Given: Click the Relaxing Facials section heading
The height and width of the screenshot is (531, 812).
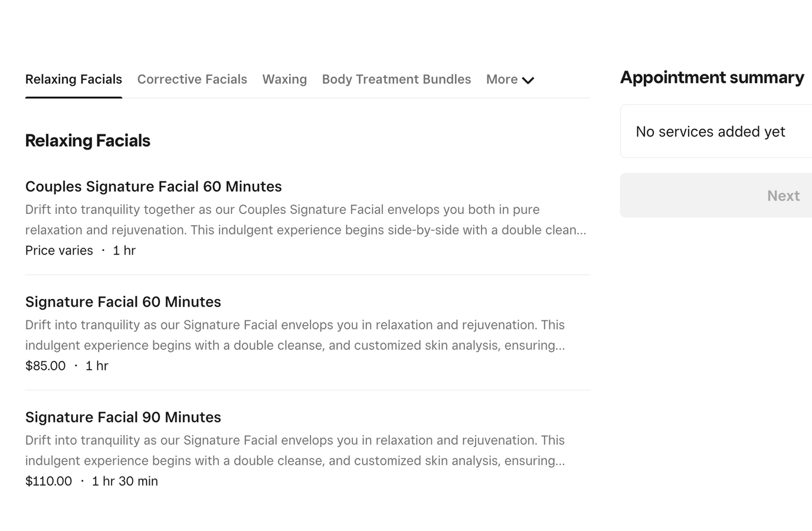Looking at the screenshot, I should pos(87,141).
